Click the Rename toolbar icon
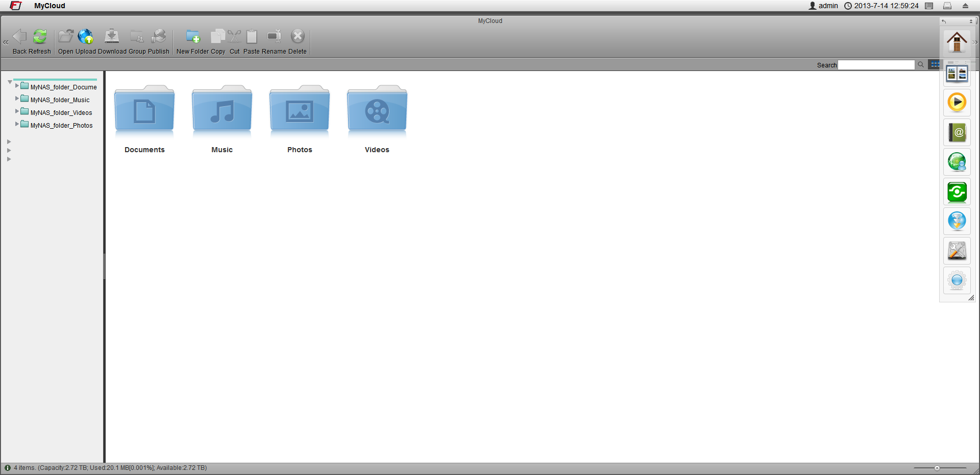The width and height of the screenshot is (980, 475). coord(274,37)
